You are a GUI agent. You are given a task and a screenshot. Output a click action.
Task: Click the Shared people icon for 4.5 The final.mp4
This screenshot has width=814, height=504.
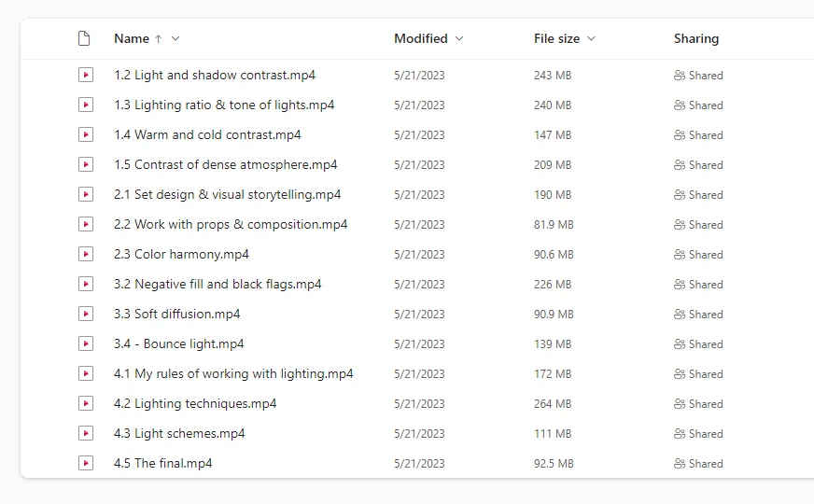coord(680,464)
